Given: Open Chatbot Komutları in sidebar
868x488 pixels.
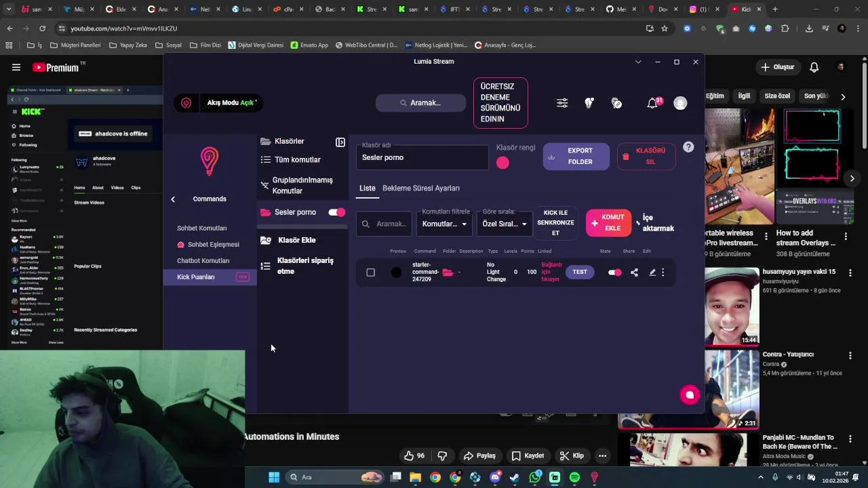Looking at the screenshot, I should pos(203,261).
